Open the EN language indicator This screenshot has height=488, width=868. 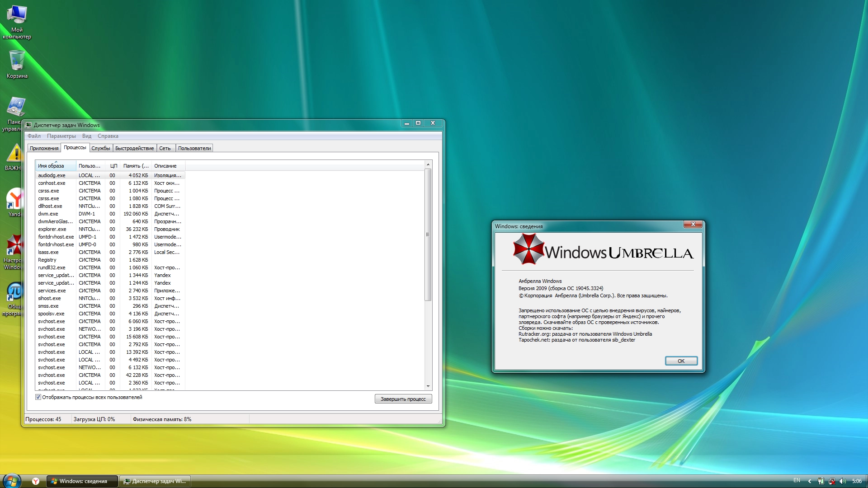797,481
